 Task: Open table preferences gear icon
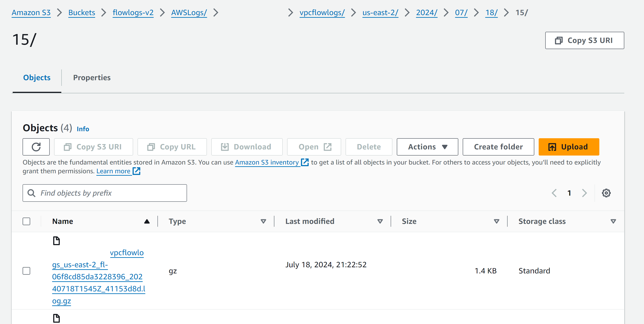point(606,193)
